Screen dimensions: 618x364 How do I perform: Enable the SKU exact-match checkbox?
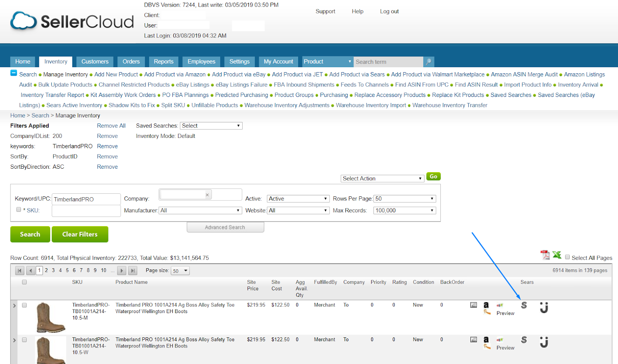coord(19,210)
